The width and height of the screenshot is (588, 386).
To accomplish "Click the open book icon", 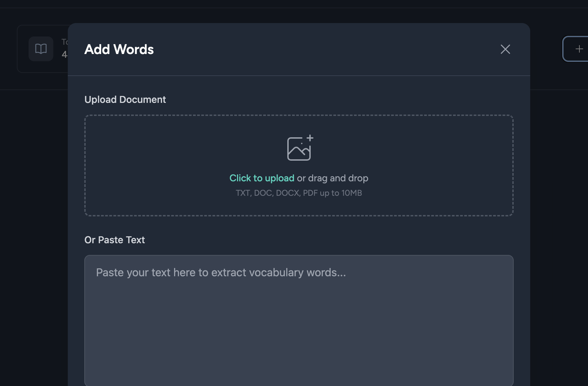I will (41, 49).
